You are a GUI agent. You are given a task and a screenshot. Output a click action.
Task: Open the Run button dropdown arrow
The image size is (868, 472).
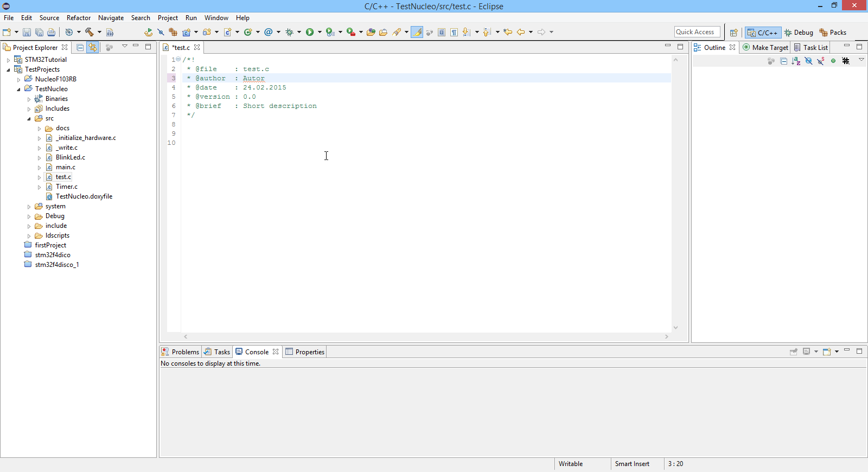point(320,32)
